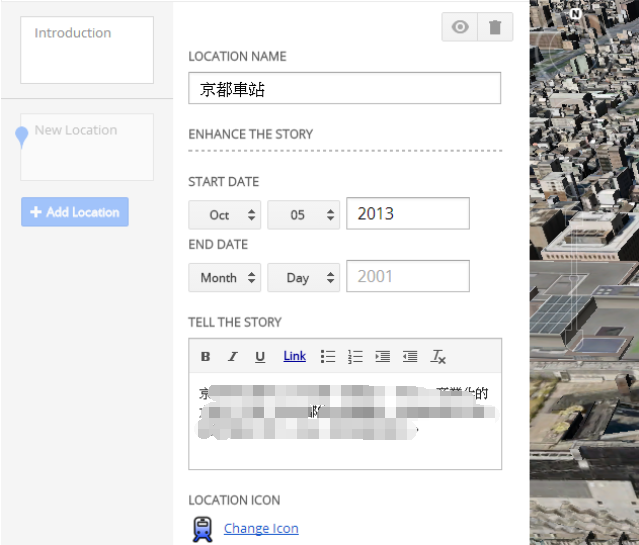Viewport: 639px width, 545px height.
Task: Apply underline formatting in story editor
Action: tap(260, 356)
